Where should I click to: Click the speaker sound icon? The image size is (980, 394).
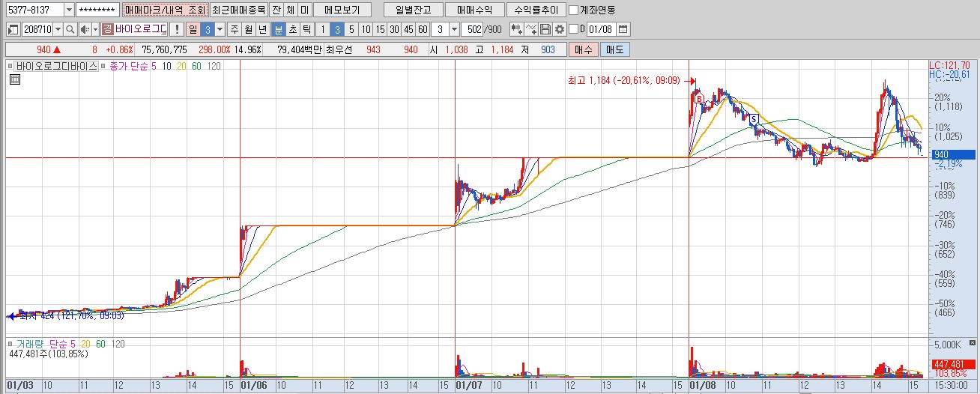(x=84, y=29)
